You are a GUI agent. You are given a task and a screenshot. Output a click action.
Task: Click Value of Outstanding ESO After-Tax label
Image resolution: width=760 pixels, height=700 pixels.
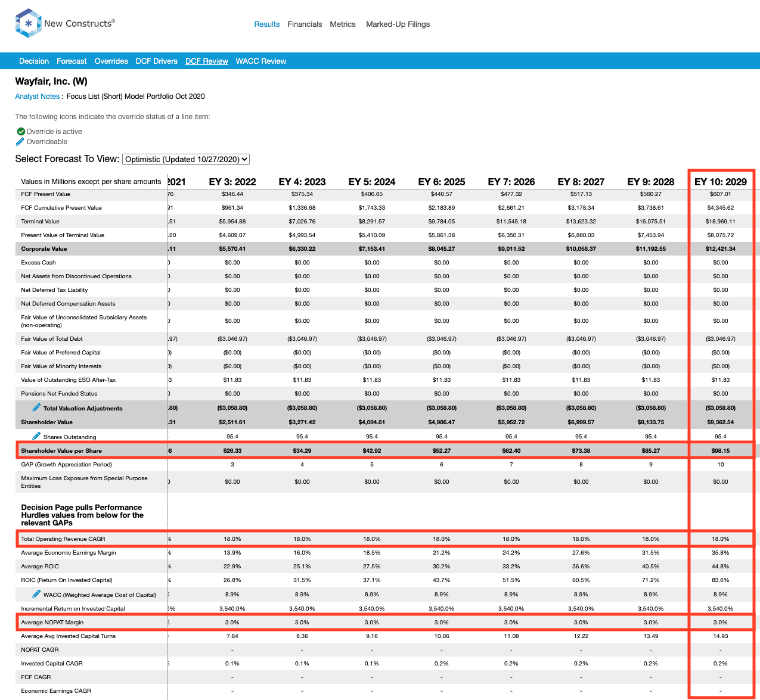pyautogui.click(x=69, y=380)
